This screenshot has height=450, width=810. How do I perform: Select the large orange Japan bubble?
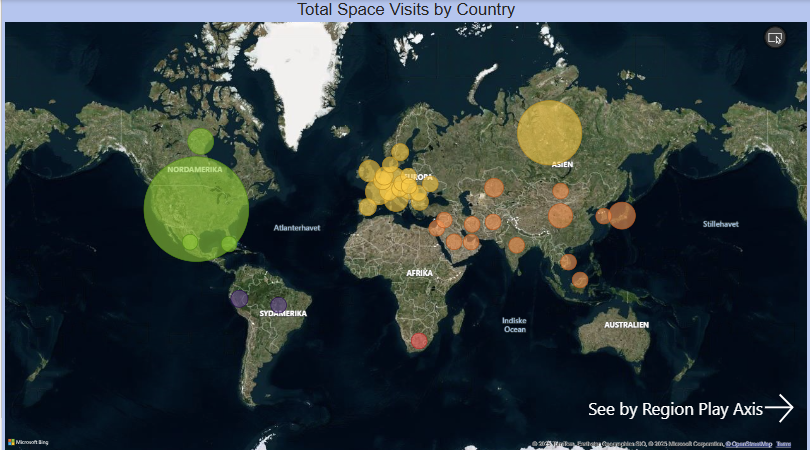pyautogui.click(x=622, y=215)
